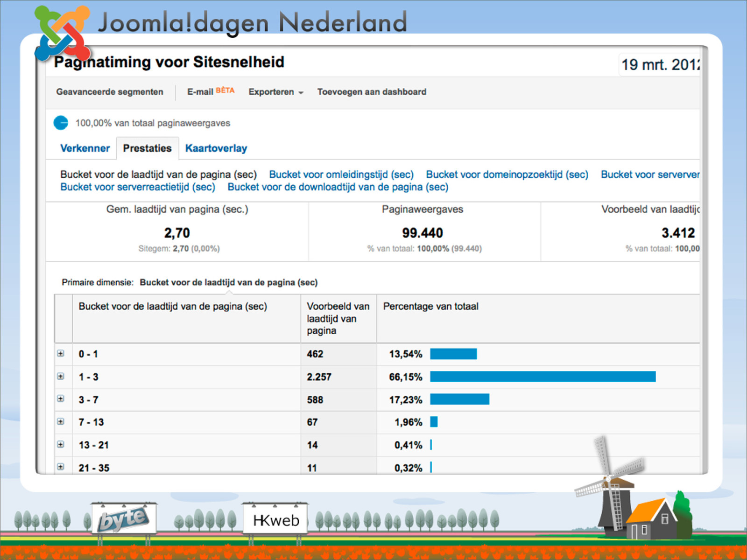The image size is (747, 560).
Task: Click the 588 table cell
Action: [x=315, y=400]
